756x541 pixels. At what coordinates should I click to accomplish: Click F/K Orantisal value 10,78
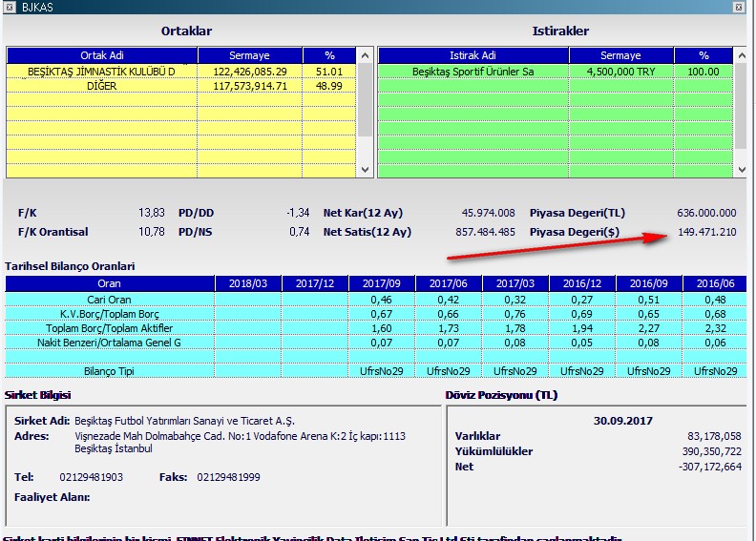[152, 232]
